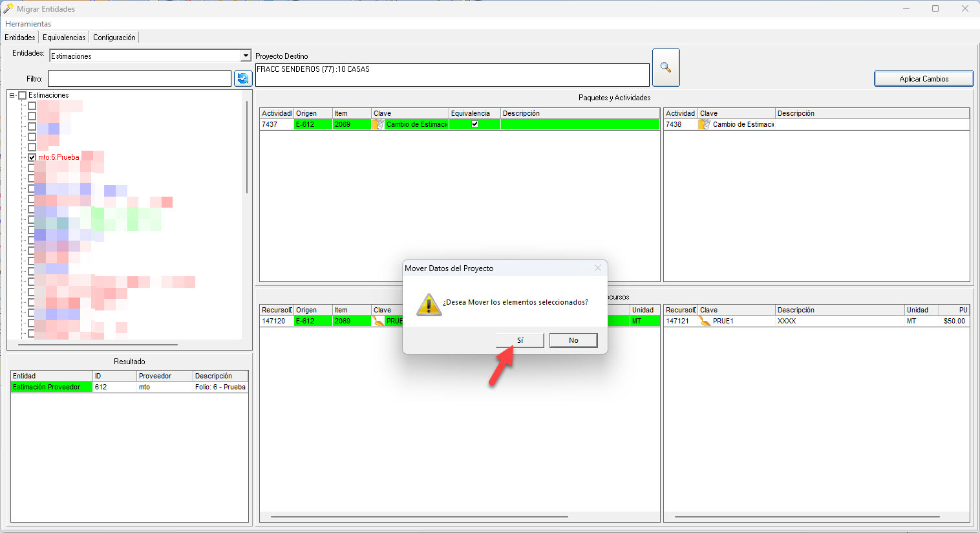Screen dimensions: 980x533
Task: Click the magnifier search icon for Proyecto Destino
Action: pos(666,67)
